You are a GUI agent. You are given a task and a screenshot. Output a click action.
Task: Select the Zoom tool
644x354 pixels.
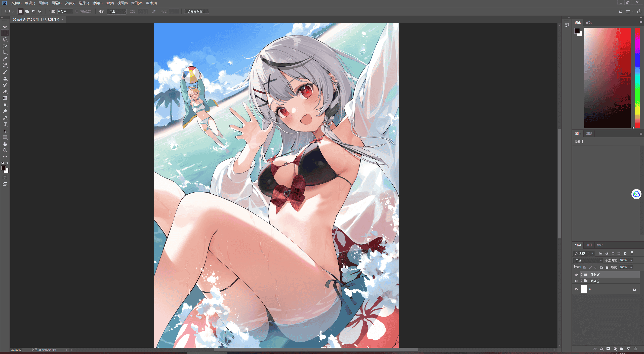click(x=5, y=150)
